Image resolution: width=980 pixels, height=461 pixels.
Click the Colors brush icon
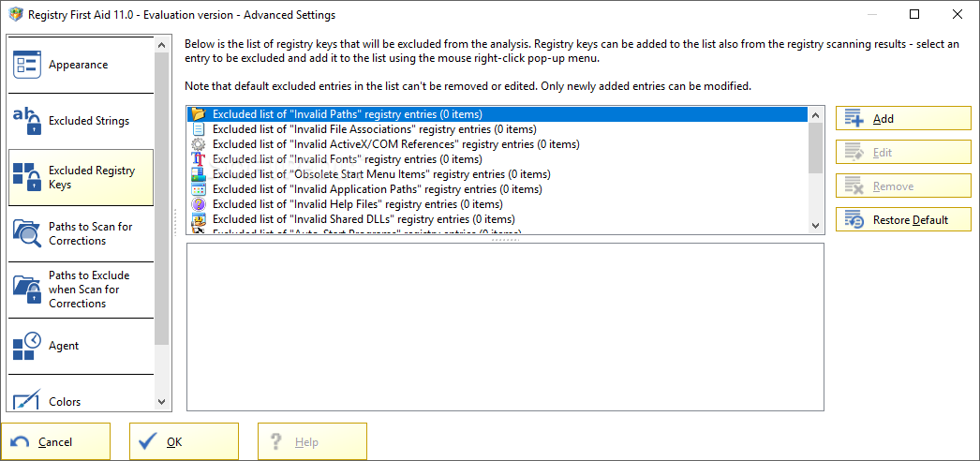coord(27,400)
